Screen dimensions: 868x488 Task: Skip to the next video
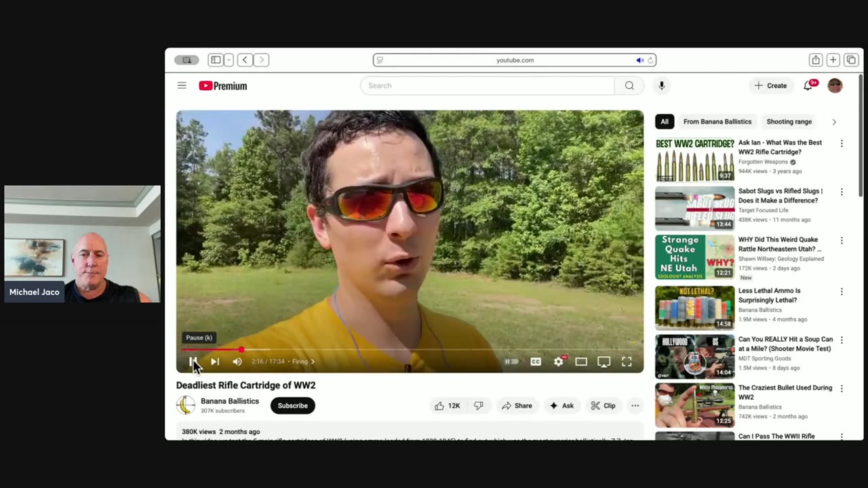coord(215,362)
